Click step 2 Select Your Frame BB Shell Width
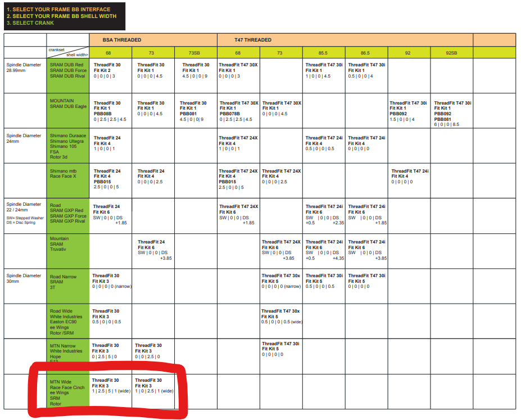Screen dimensions: 521x420 pyautogui.click(x=61, y=16)
